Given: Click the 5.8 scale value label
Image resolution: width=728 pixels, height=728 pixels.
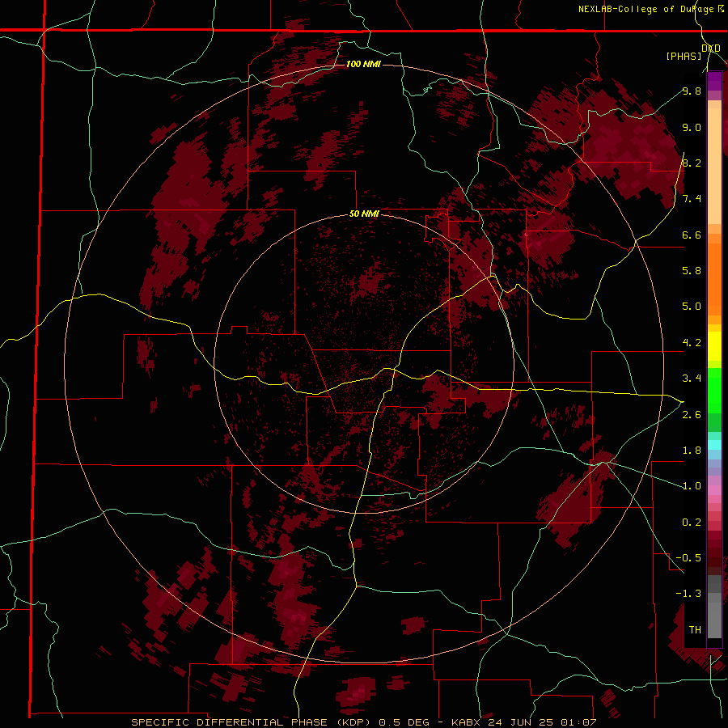Looking at the screenshot, I should 692,271.
